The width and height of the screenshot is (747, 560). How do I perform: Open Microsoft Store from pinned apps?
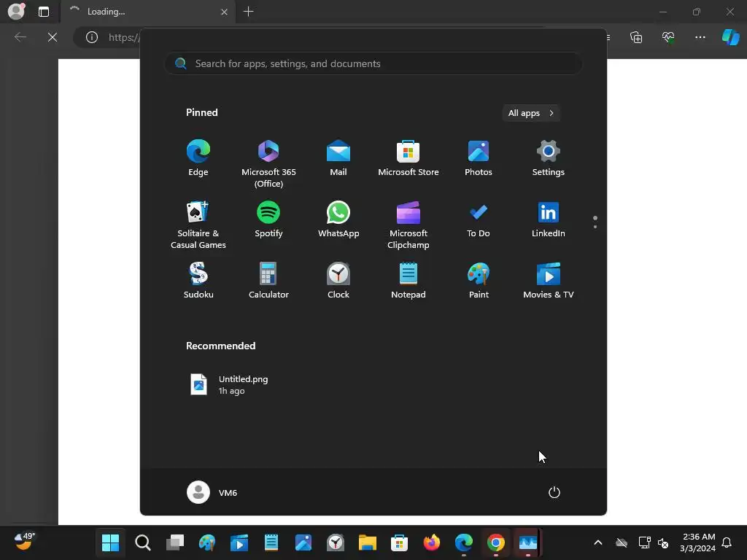point(409,158)
